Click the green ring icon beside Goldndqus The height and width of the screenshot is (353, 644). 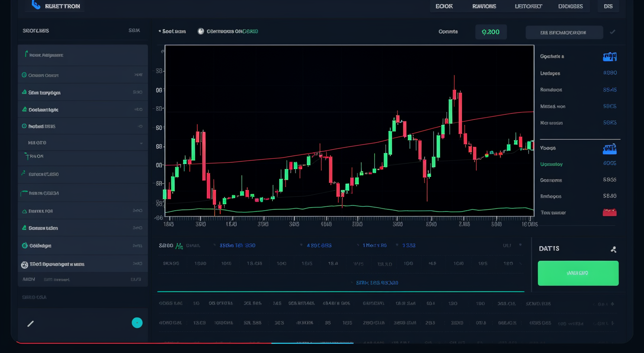25,245
